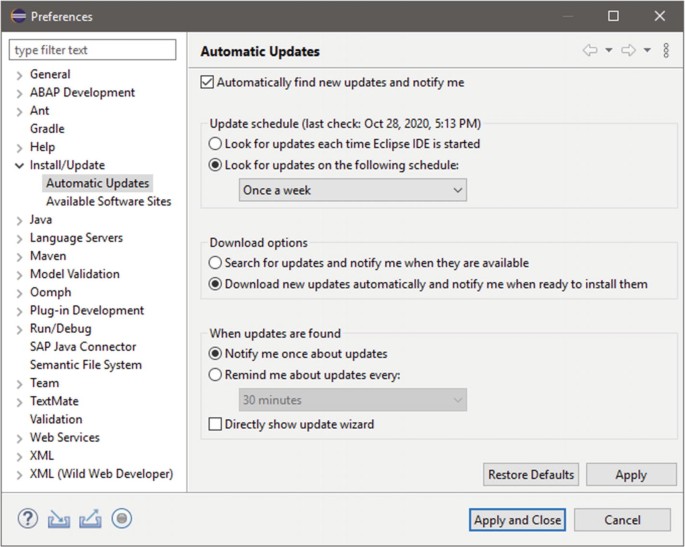Uncheck Automatically find new updates checkbox

point(207,82)
